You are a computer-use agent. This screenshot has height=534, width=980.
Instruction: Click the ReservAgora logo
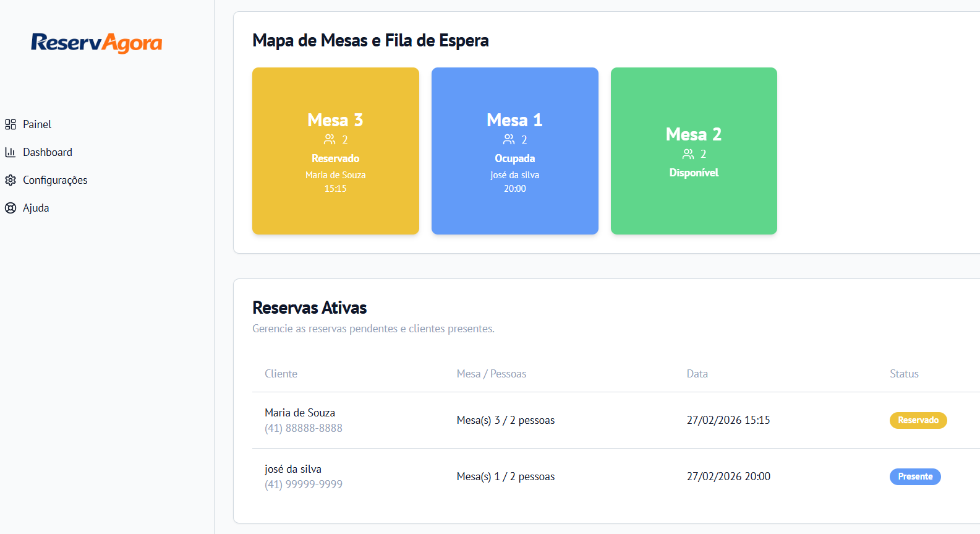click(95, 43)
